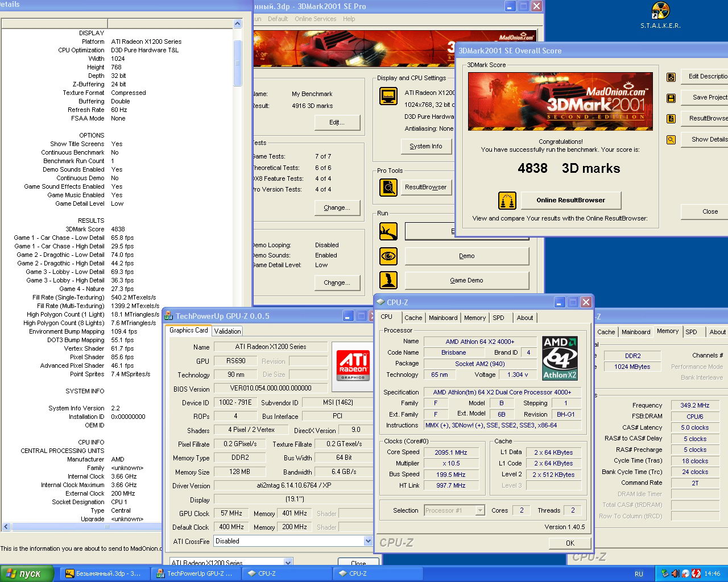Switch to TechPowerUp GPU-Z taskbar button
Screen dimensions: 728x582
(x=196, y=573)
